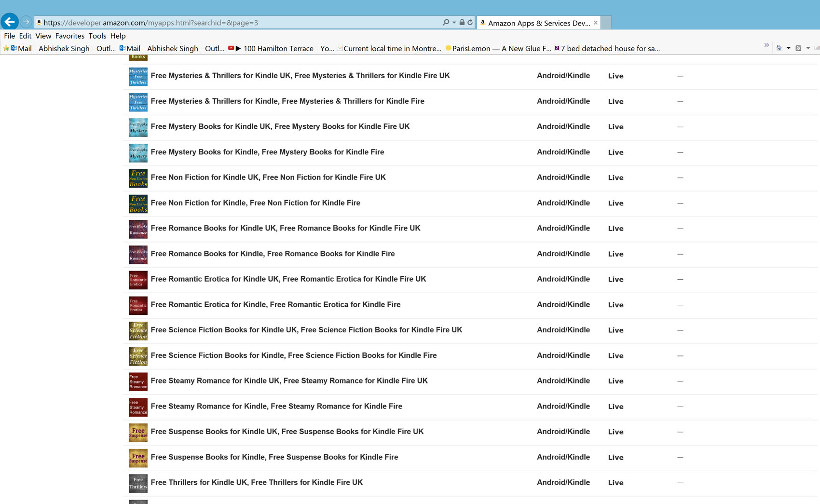Screen dimensions: 820x504
Task: Click Free Mystery Books for Kindle (non-UK) icon
Action: (138, 153)
